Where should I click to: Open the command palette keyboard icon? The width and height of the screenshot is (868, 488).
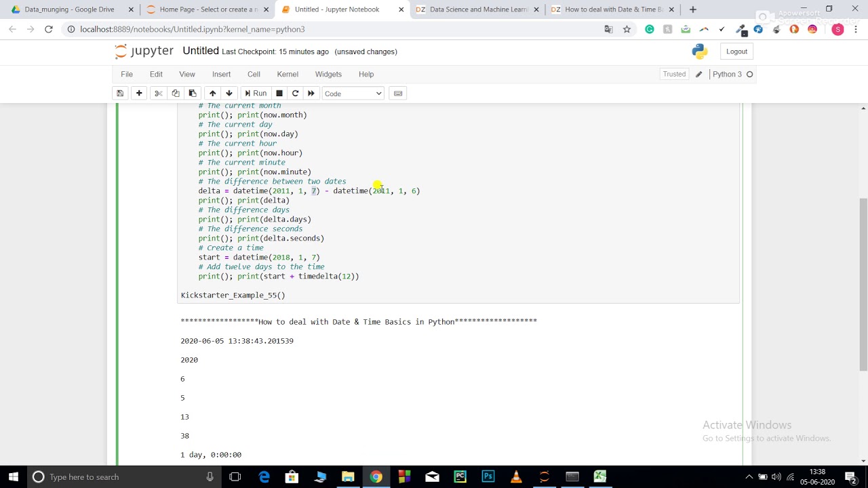[398, 94]
